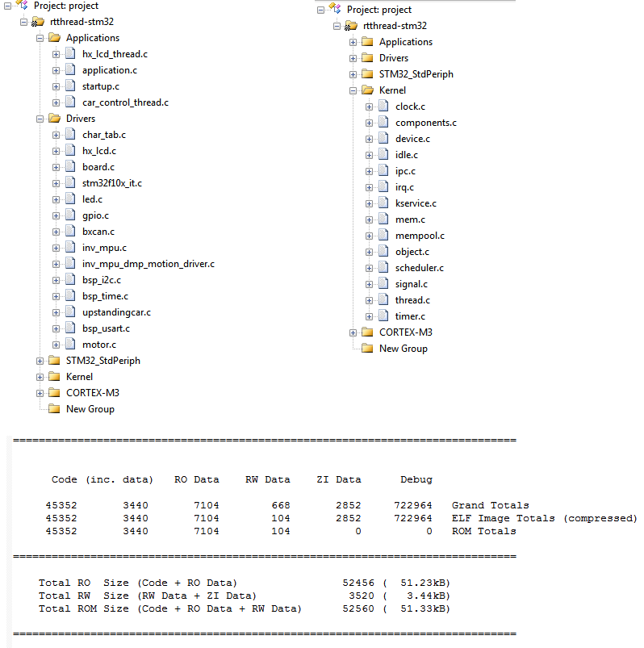Image resolution: width=644 pixels, height=648 pixels.
Task: Click the startup.c file icon
Action: [x=71, y=86]
